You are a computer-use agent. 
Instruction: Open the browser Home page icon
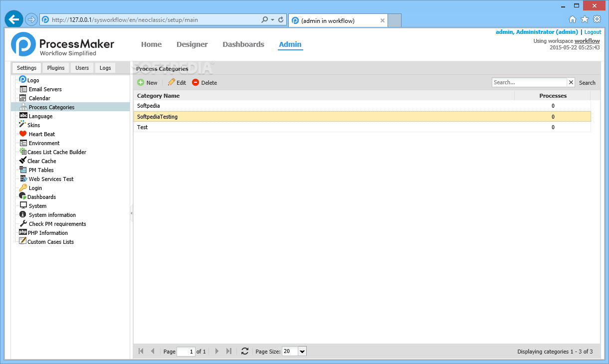[573, 19]
